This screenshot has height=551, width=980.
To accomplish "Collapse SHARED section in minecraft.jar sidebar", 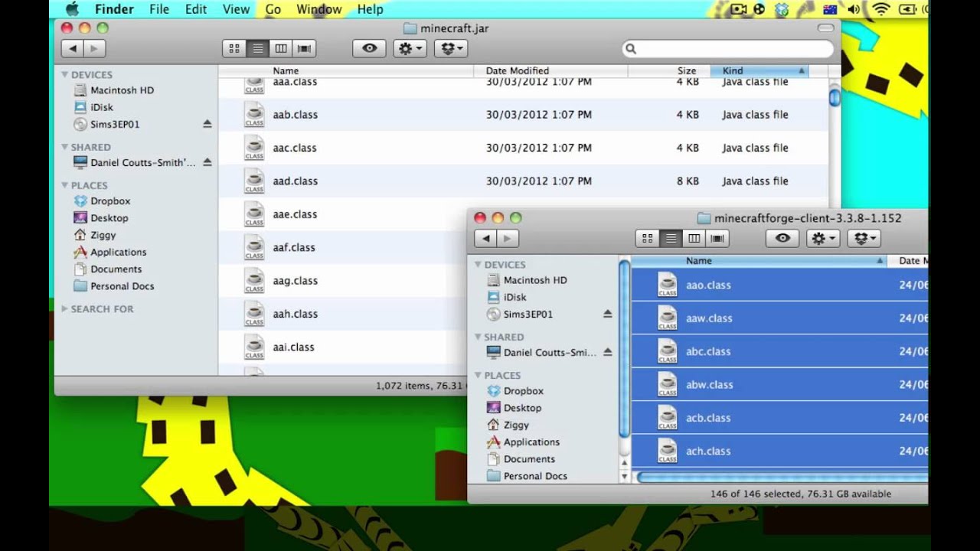I will (x=65, y=147).
